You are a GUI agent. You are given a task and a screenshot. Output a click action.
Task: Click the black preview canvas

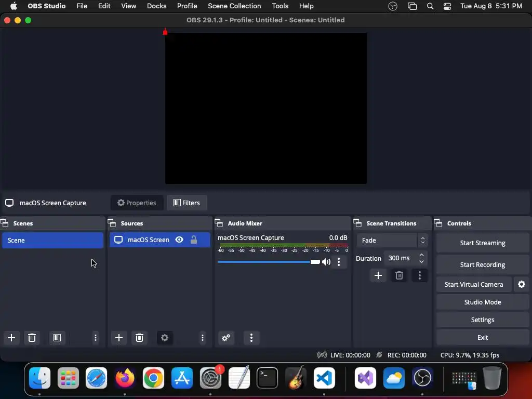pyautogui.click(x=265, y=108)
